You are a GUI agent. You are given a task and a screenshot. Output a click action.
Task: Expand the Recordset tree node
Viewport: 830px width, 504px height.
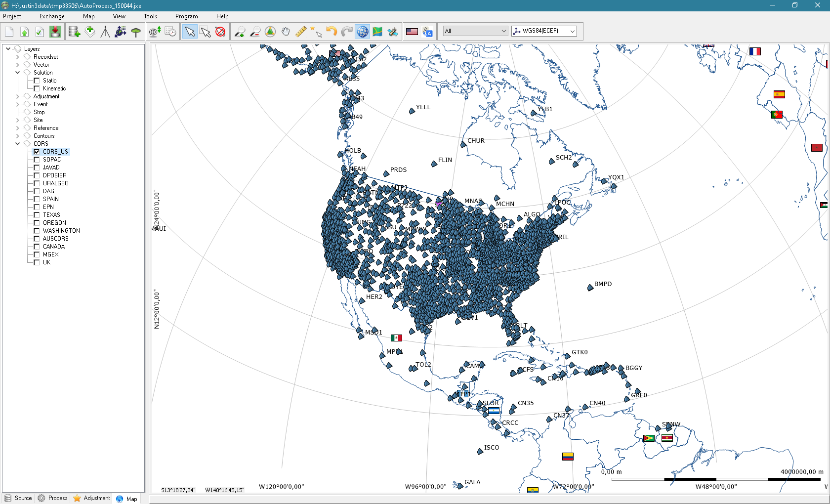click(17, 57)
